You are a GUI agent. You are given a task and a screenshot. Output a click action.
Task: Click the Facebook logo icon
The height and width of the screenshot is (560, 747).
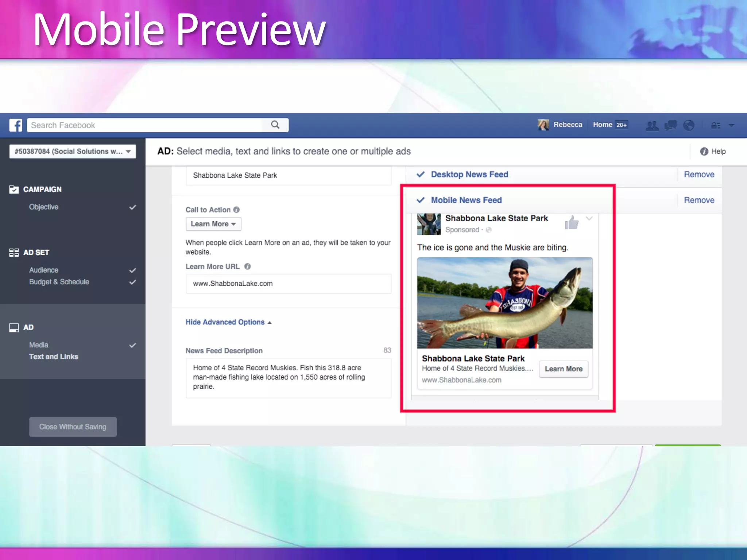pos(16,125)
